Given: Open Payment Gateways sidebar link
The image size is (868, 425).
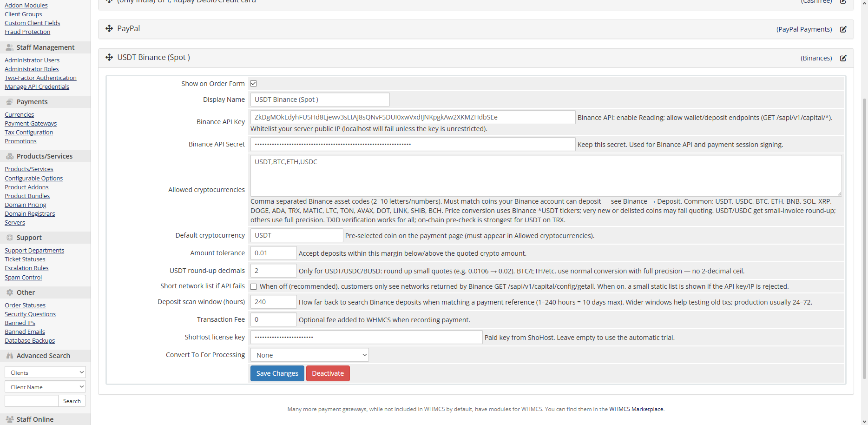Looking at the screenshot, I should pos(31,124).
